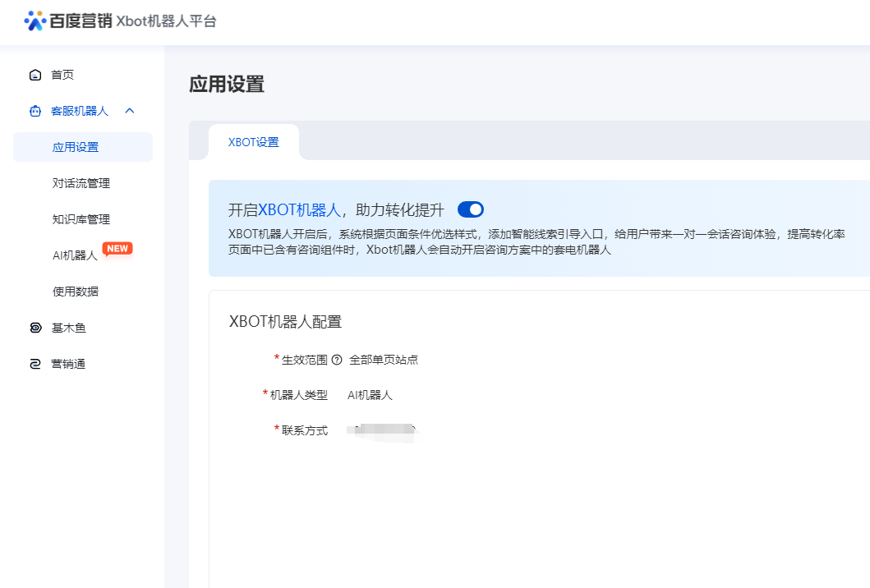Image resolution: width=870 pixels, height=588 pixels.
Task: Open 知识库管理 in the sidebar
Action: coord(81,219)
